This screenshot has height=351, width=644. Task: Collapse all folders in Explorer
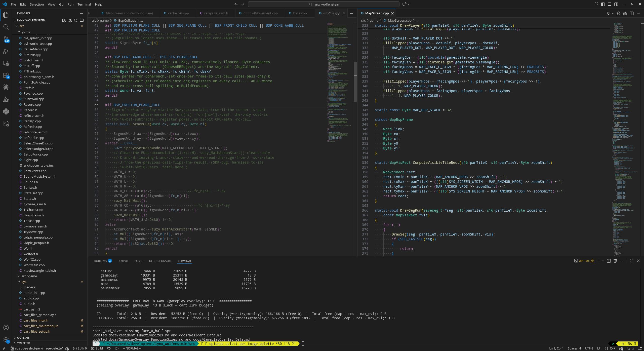tap(82, 20)
